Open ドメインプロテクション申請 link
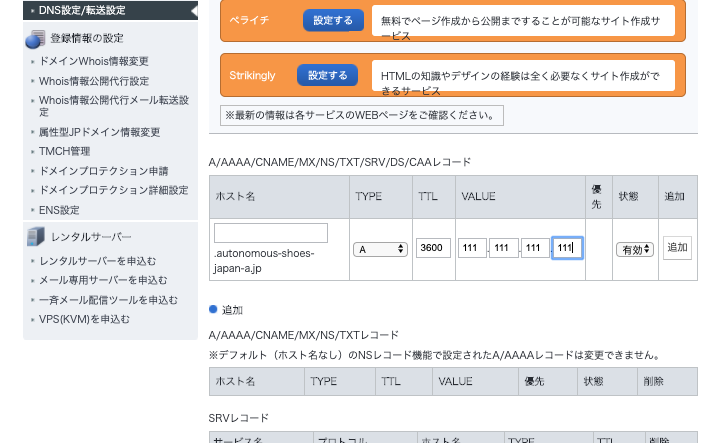This screenshot has height=443, width=717. click(x=103, y=171)
